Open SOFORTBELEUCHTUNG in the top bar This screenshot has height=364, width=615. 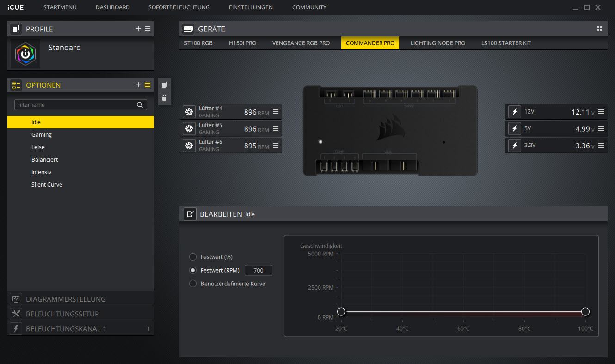tap(179, 7)
